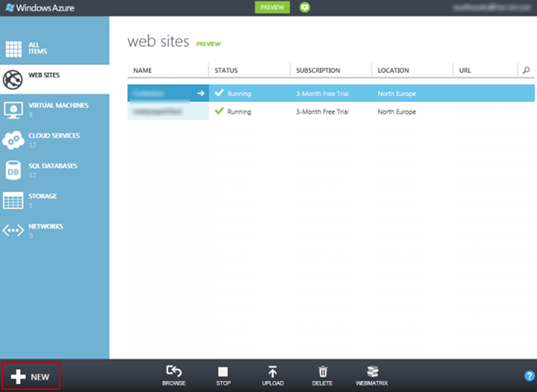The image size is (537, 392).
Task: Click first row's 3-Month Free Trial subscription
Action: click(x=323, y=93)
